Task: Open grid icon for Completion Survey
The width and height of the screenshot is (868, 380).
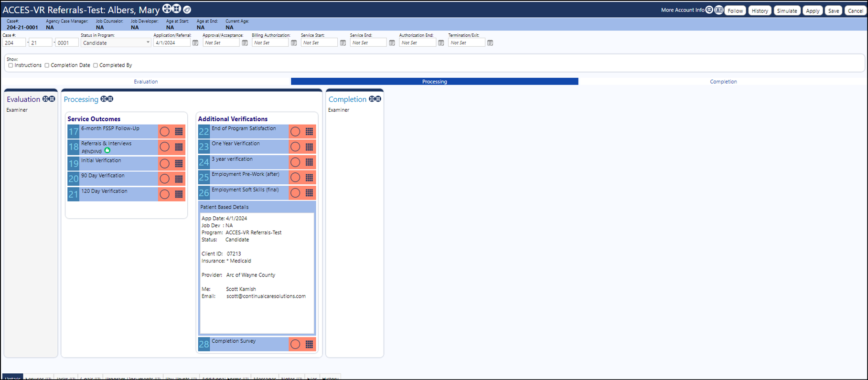Action: pyautogui.click(x=309, y=344)
